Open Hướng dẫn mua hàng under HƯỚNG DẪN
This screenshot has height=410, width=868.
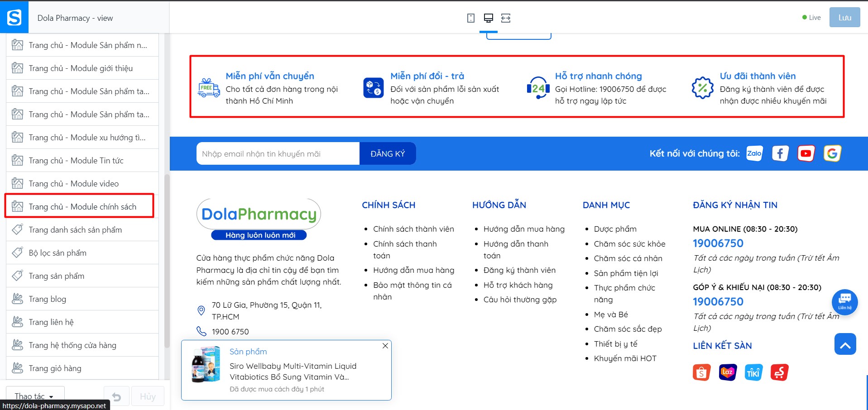tap(524, 229)
